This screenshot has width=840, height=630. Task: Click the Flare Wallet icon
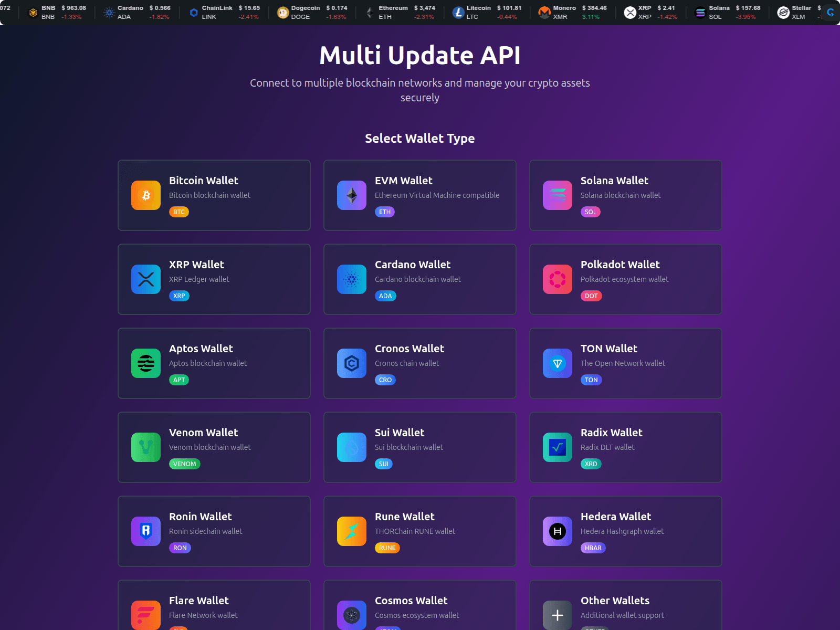[x=146, y=615]
